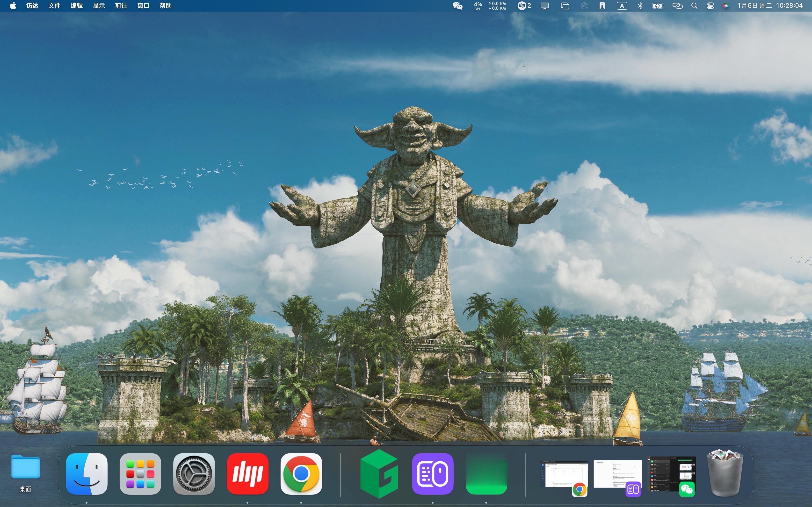Open the 前往 menu
The height and width of the screenshot is (507, 812).
(x=121, y=6)
